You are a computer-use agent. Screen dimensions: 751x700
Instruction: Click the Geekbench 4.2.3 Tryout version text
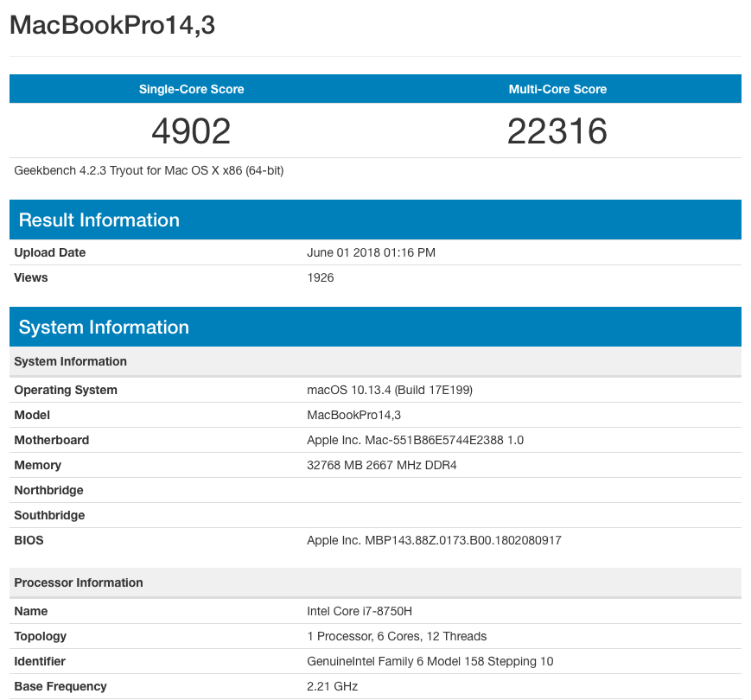[149, 171]
